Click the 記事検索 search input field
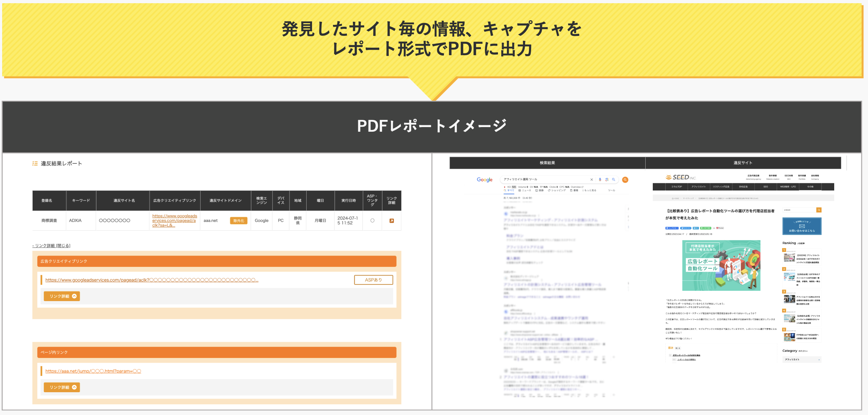 (x=800, y=210)
